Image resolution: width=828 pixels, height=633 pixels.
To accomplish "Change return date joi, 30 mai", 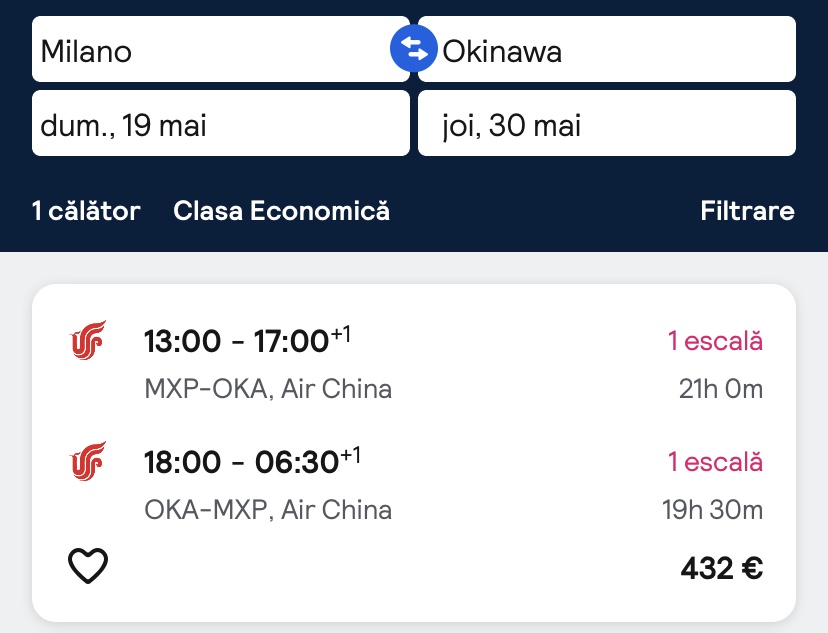I will coord(606,124).
